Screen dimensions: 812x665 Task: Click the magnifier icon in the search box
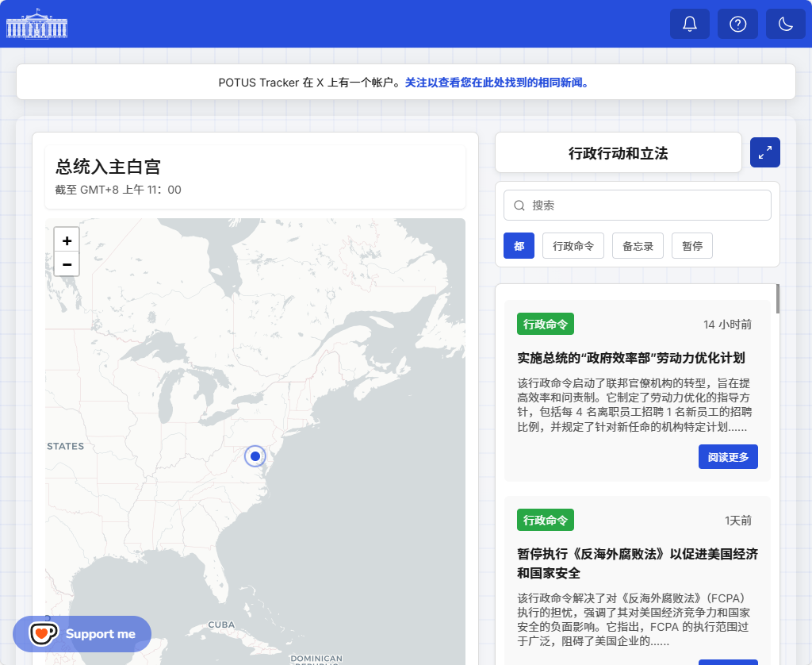(519, 206)
